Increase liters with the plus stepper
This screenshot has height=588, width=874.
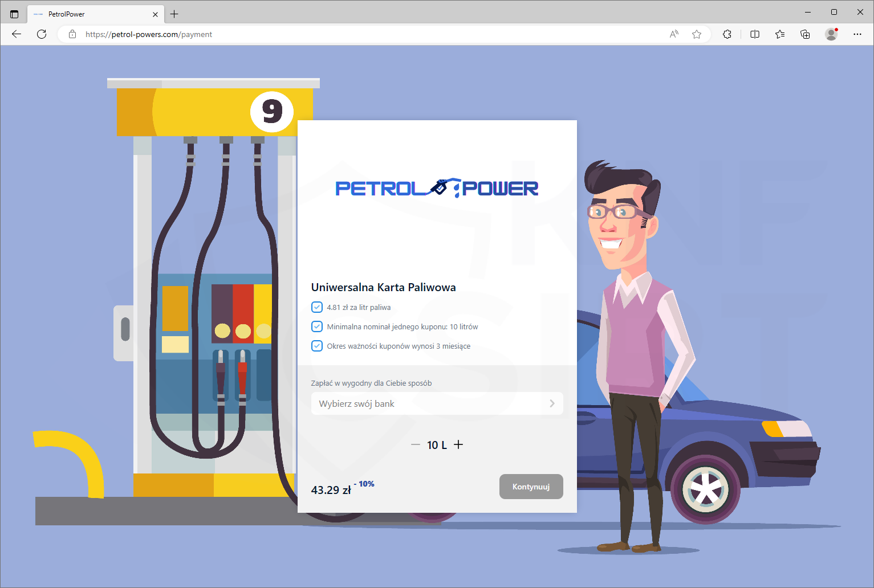pyautogui.click(x=458, y=444)
